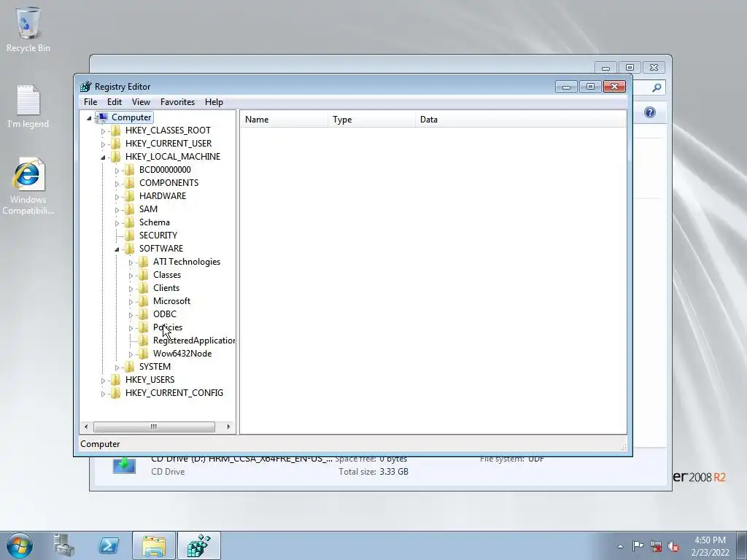The image size is (747, 560).
Task: Click the tree scrollbar right arrow
Action: tap(228, 427)
